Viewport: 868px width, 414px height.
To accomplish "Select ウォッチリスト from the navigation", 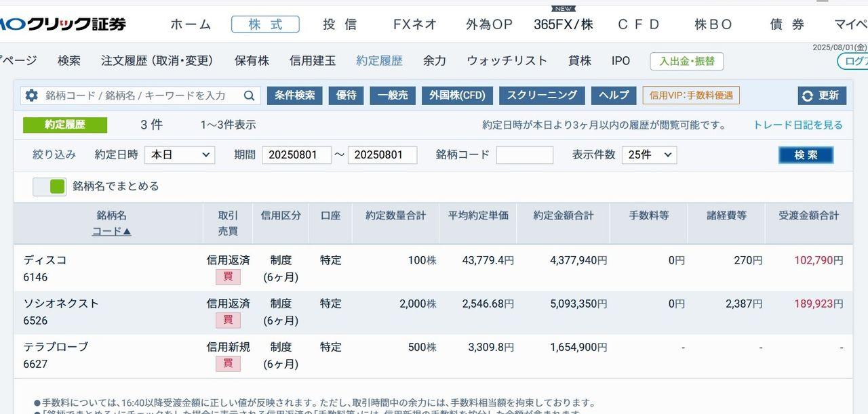I will click(x=507, y=60).
